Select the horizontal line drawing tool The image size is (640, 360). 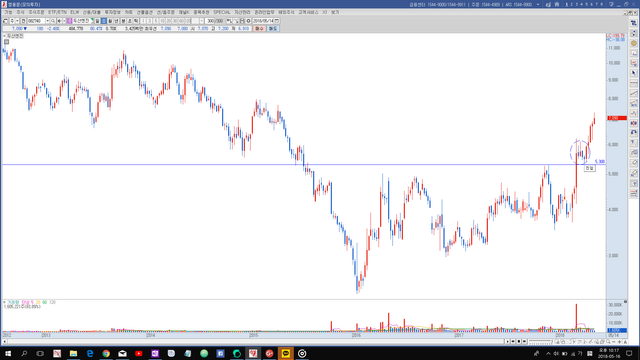[633, 84]
